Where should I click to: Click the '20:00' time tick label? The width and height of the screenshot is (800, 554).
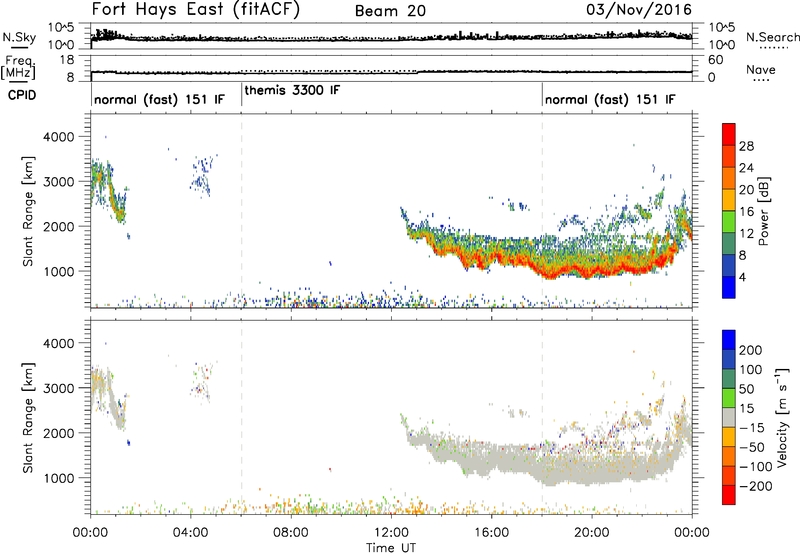592,533
